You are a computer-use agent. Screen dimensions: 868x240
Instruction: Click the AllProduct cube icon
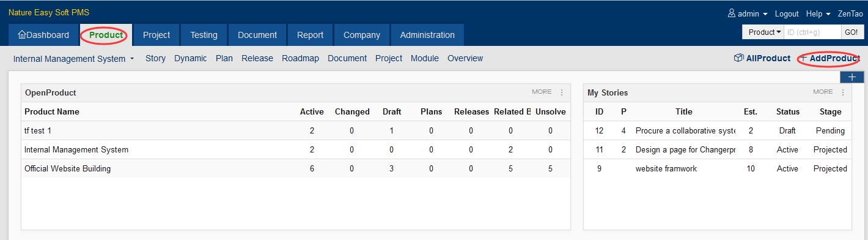click(738, 58)
